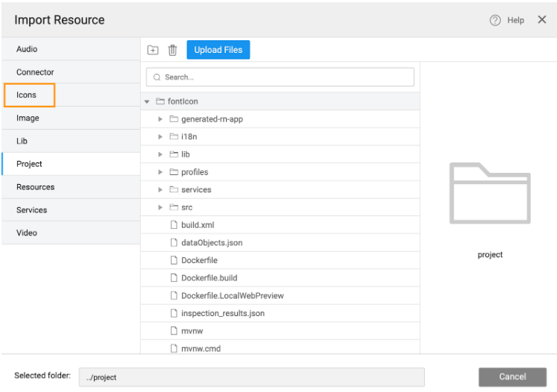Click into the Search field
Viewport: 557px width, 392px height.
[x=283, y=78]
